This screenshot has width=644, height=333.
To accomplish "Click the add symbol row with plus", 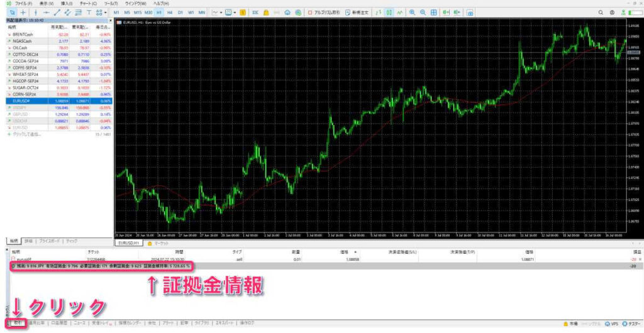I will [60, 134].
